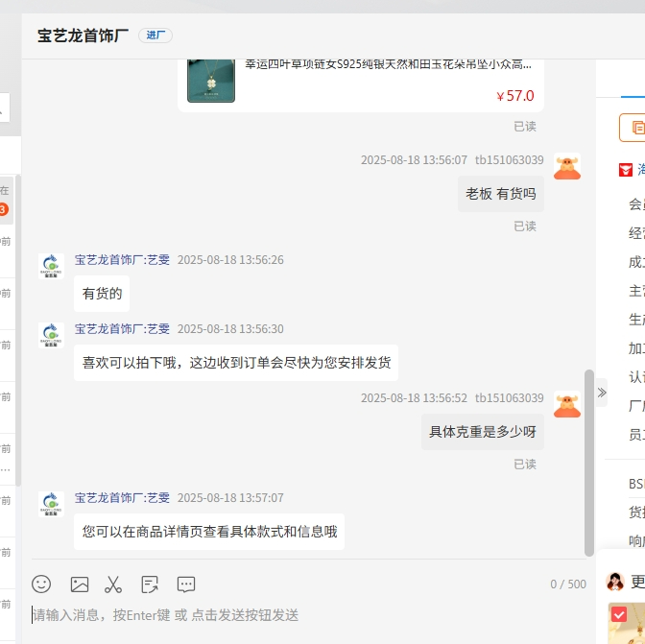
Task: Click the scissors screenshot tool
Action: pyautogui.click(x=113, y=584)
